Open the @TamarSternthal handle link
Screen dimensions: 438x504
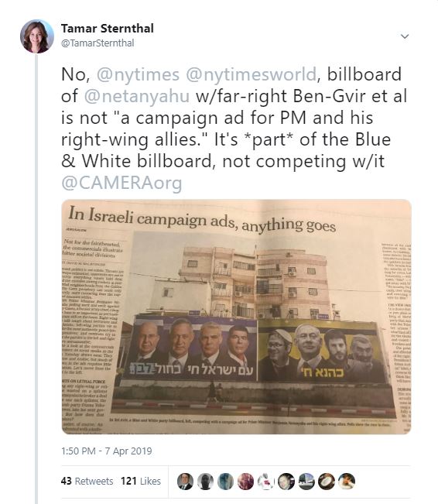click(x=98, y=43)
